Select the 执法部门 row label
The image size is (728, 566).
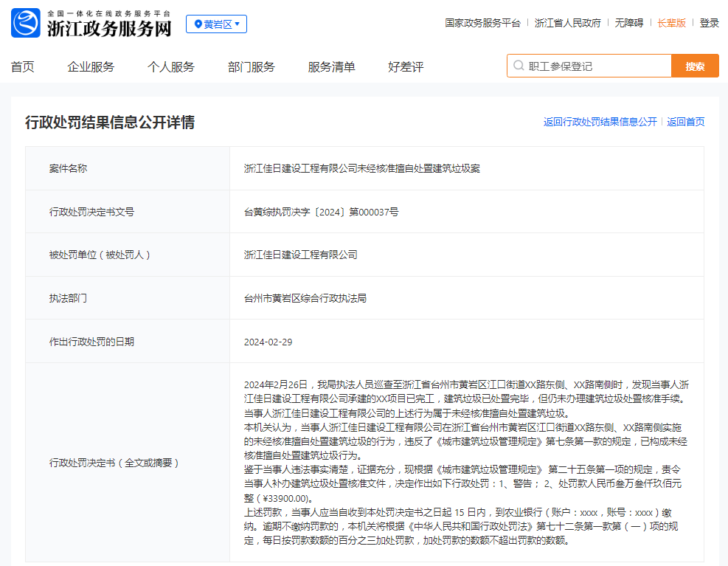(68, 298)
